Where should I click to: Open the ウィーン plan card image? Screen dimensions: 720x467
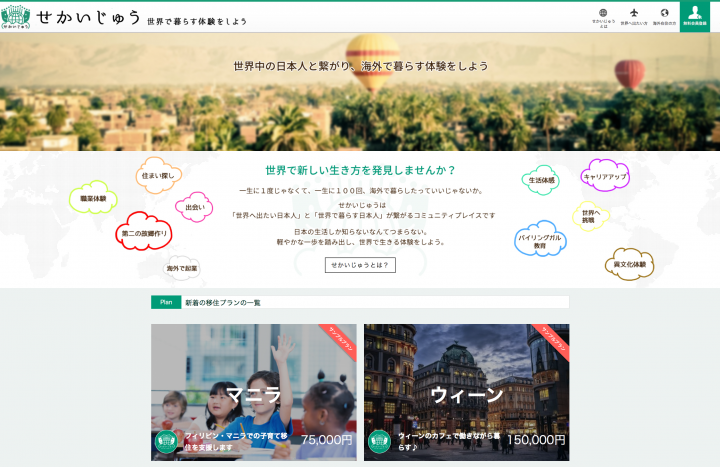(467, 392)
